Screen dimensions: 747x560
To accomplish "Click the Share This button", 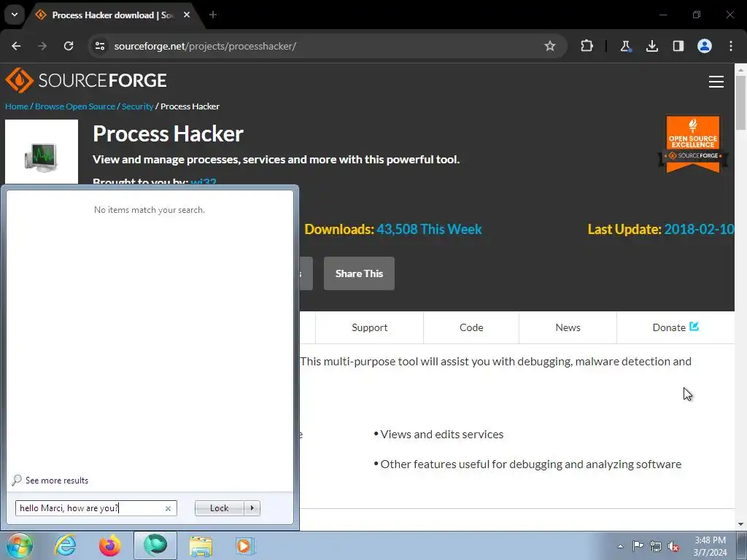I will (x=359, y=273).
